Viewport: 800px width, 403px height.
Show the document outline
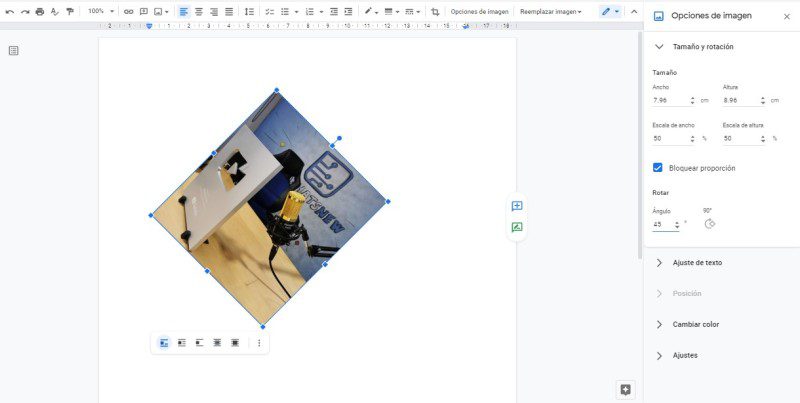(x=14, y=51)
